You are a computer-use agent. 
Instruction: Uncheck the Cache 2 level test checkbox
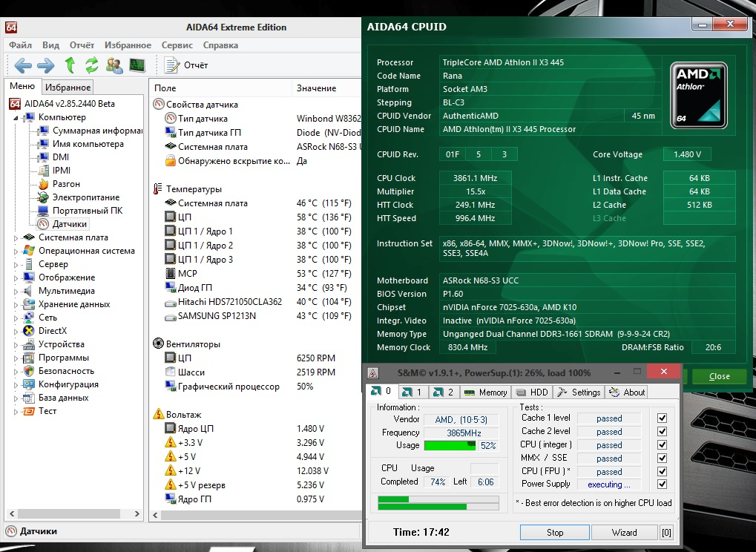click(x=662, y=432)
